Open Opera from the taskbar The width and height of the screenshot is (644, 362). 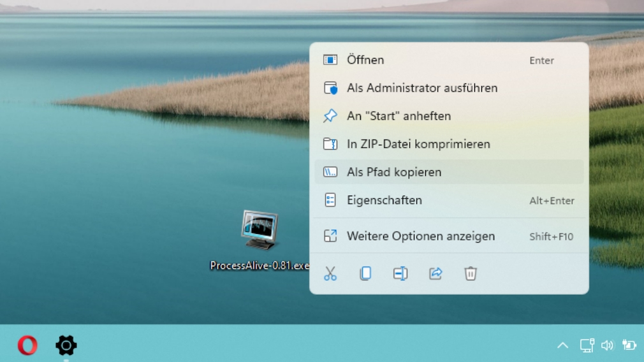point(27,345)
